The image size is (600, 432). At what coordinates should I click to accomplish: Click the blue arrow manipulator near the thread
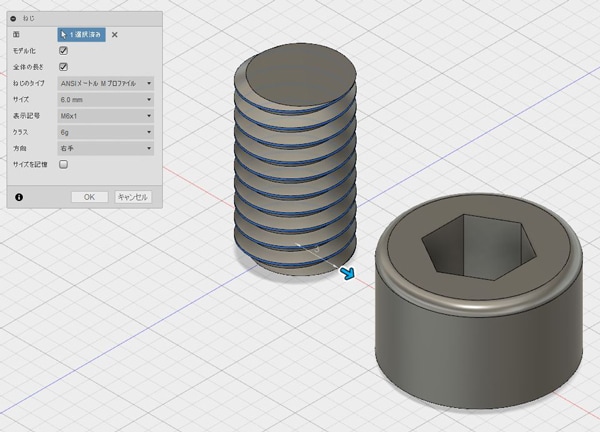(x=347, y=273)
